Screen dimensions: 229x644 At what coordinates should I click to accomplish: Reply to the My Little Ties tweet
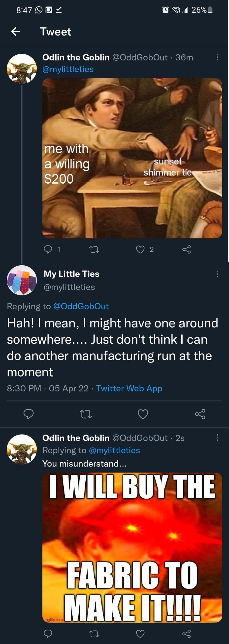pos(29,414)
